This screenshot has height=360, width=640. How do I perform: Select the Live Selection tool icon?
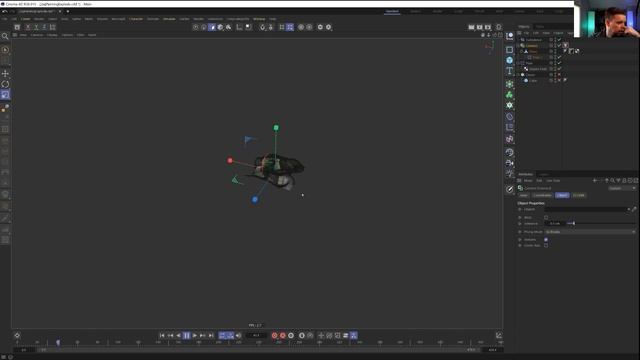click(5, 50)
